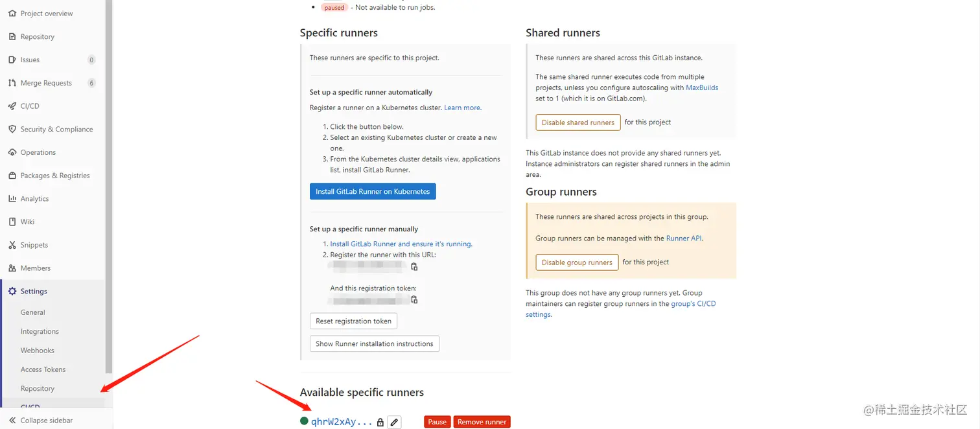Click the CI/CD rocket icon
980x429 pixels.
tap(12, 106)
